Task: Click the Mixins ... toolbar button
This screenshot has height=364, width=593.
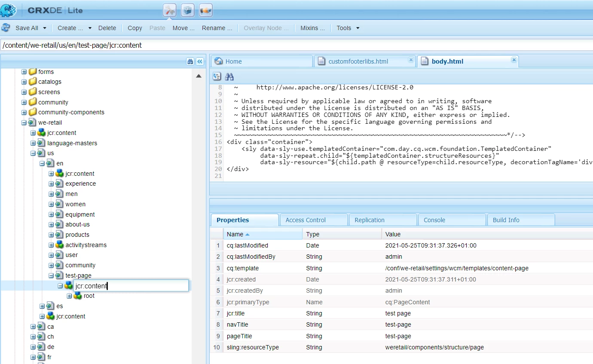Action: (x=312, y=28)
